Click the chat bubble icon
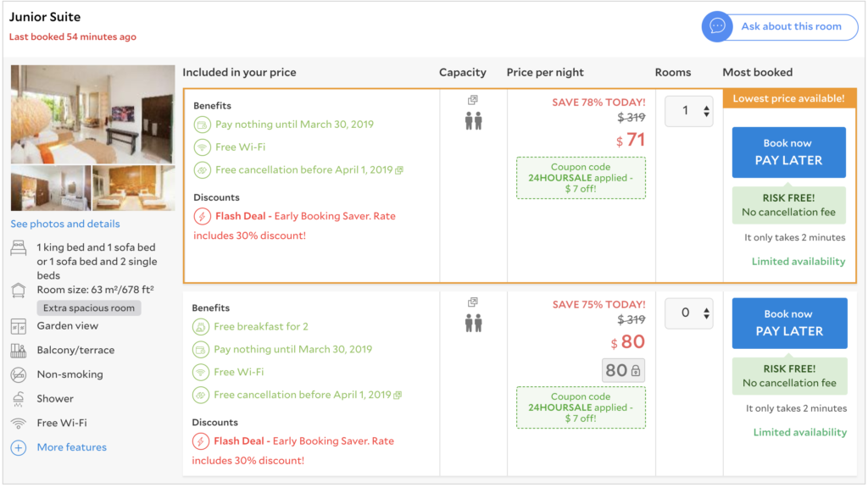868x493 pixels. click(x=717, y=26)
